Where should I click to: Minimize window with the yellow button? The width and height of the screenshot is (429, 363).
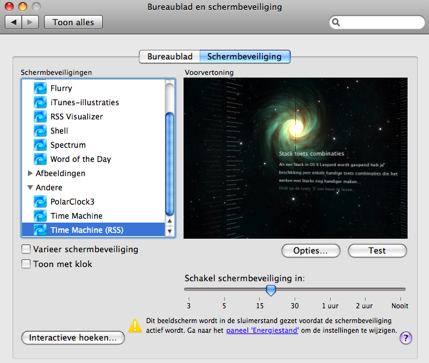coord(23,6)
